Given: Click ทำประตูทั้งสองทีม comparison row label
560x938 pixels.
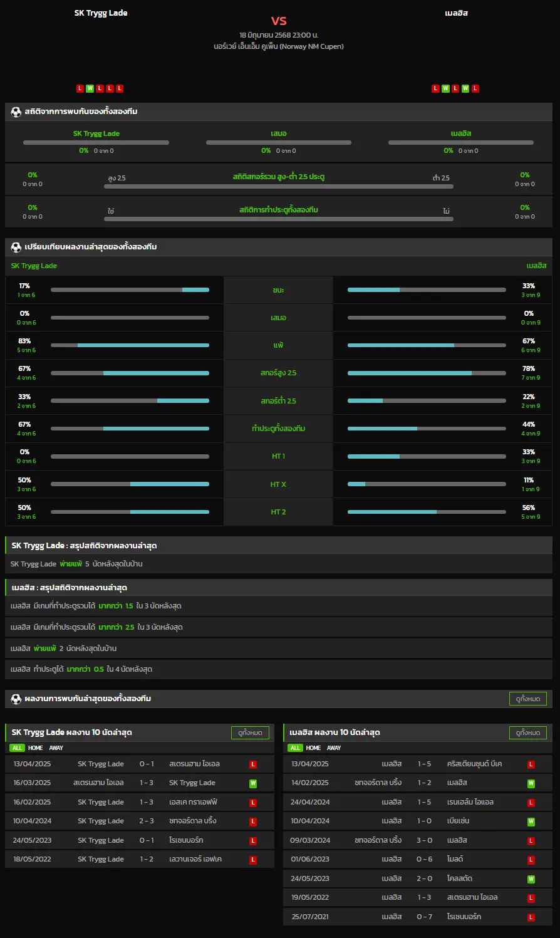Looking at the screenshot, I should 279,429.
